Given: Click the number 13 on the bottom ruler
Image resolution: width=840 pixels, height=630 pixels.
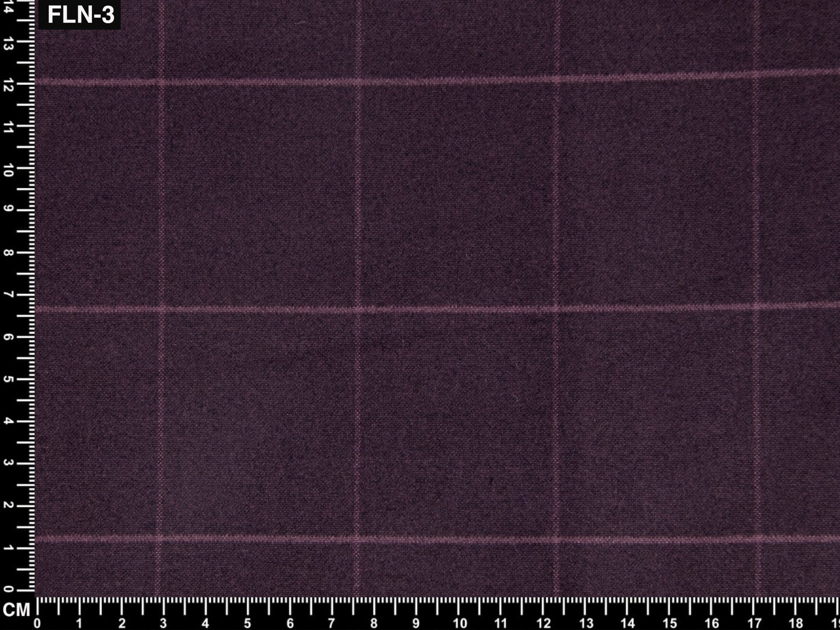Looking at the screenshot, I should click(586, 623).
